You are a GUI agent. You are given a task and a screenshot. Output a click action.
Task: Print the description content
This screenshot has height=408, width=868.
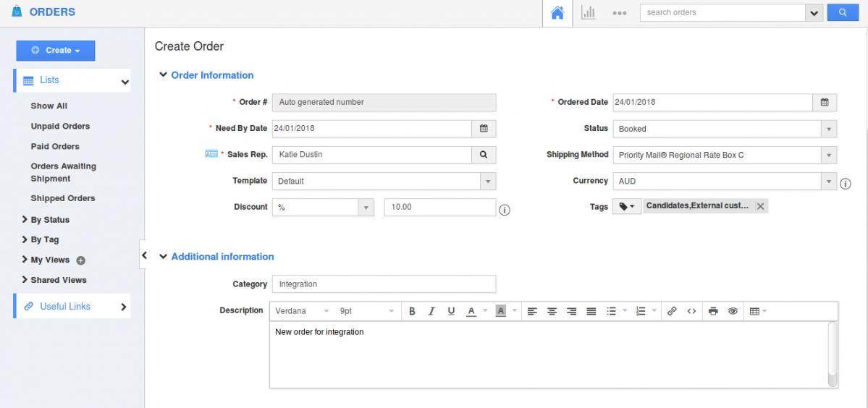[713, 311]
